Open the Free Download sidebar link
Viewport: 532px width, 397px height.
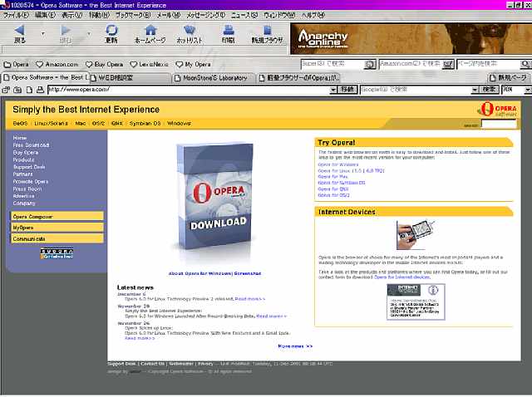(32, 145)
